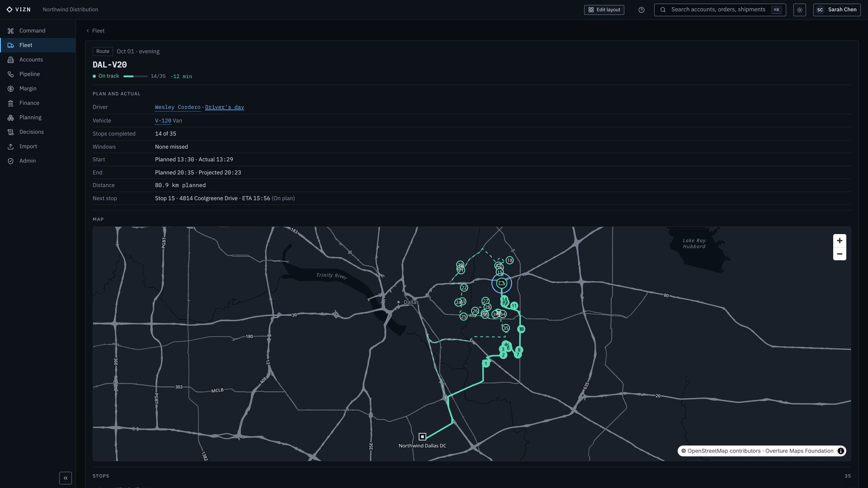868x488 pixels.
Task: Select Fleet in the sidebar
Action: click(38, 45)
